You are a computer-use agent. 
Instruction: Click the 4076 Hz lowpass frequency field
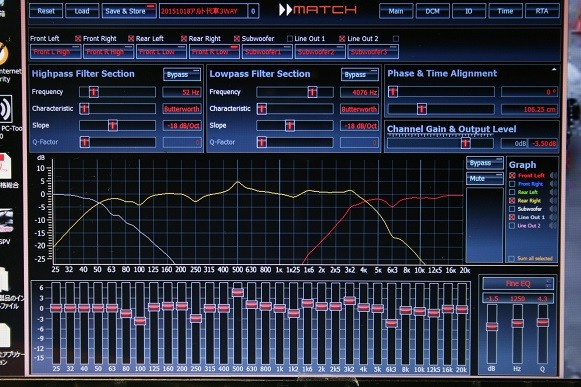(359, 92)
